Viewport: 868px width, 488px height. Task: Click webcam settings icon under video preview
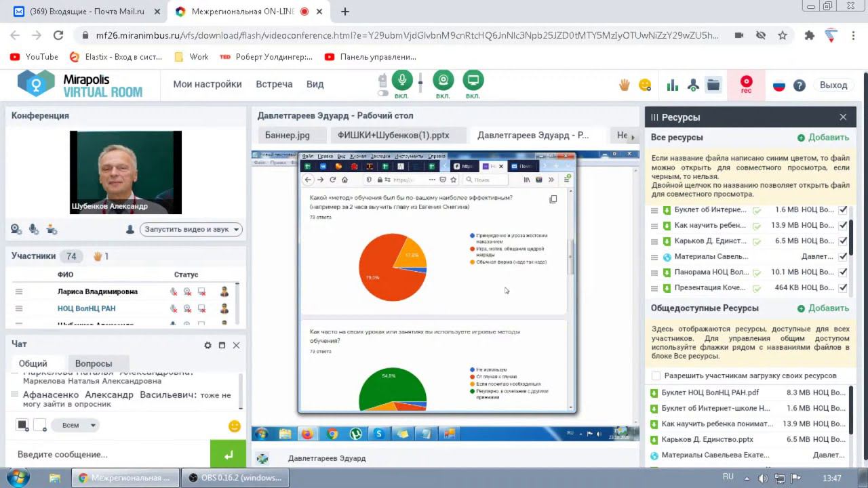pyautogui.click(x=16, y=230)
